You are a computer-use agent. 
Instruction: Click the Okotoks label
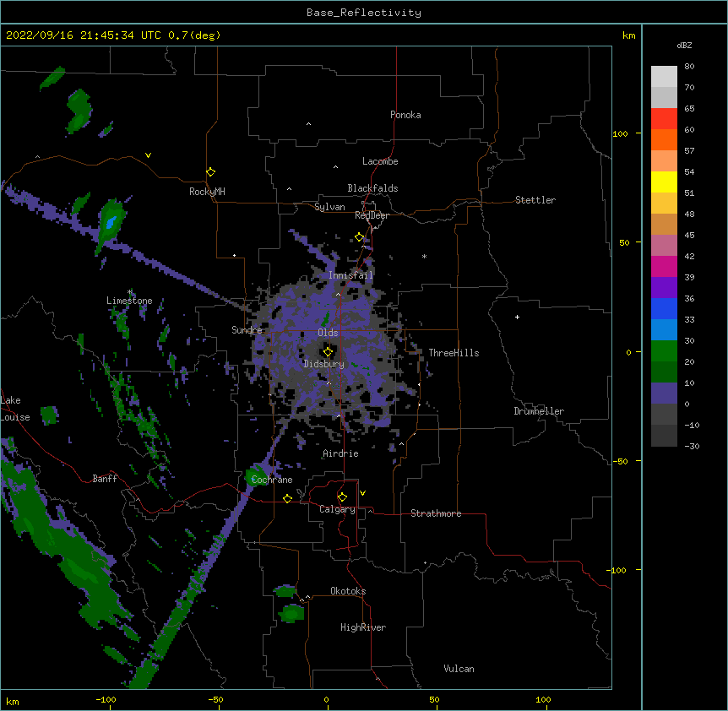[x=348, y=591]
